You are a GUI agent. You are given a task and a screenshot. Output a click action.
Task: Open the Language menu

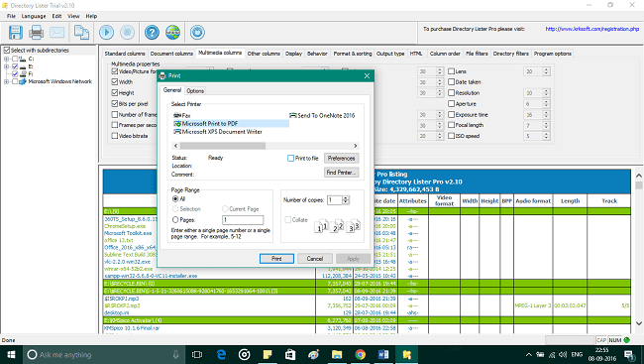(x=34, y=16)
